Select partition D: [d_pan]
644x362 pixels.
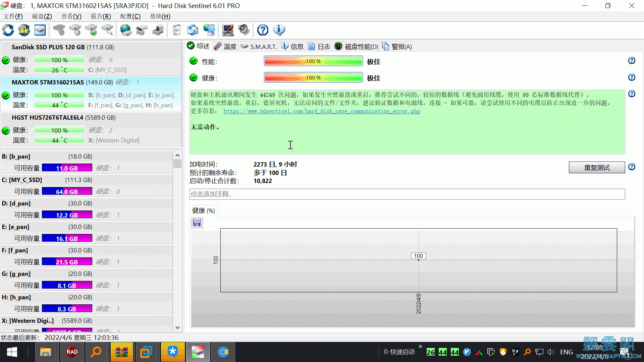click(x=87, y=209)
